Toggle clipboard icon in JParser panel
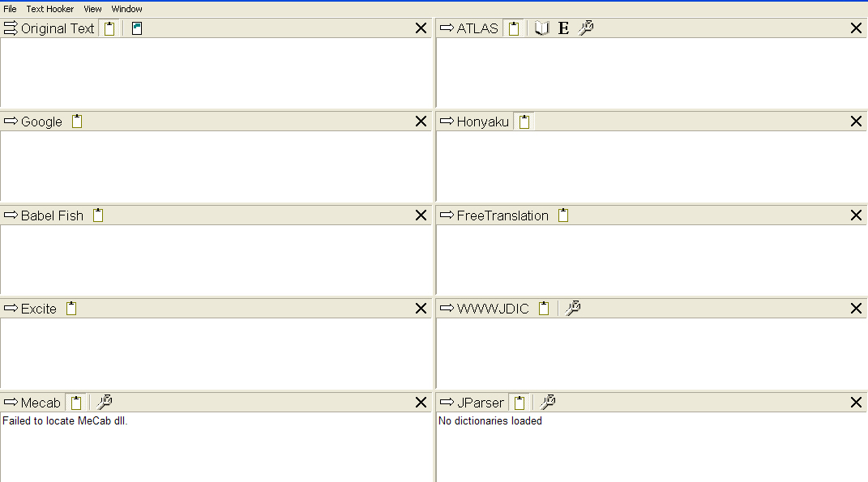Image resolution: width=868 pixels, height=482 pixels. [x=520, y=403]
